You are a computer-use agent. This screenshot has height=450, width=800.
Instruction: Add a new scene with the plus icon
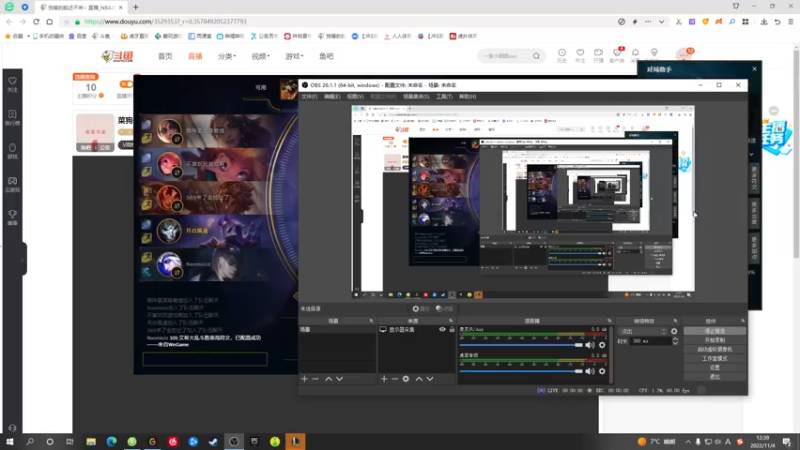[x=305, y=379]
